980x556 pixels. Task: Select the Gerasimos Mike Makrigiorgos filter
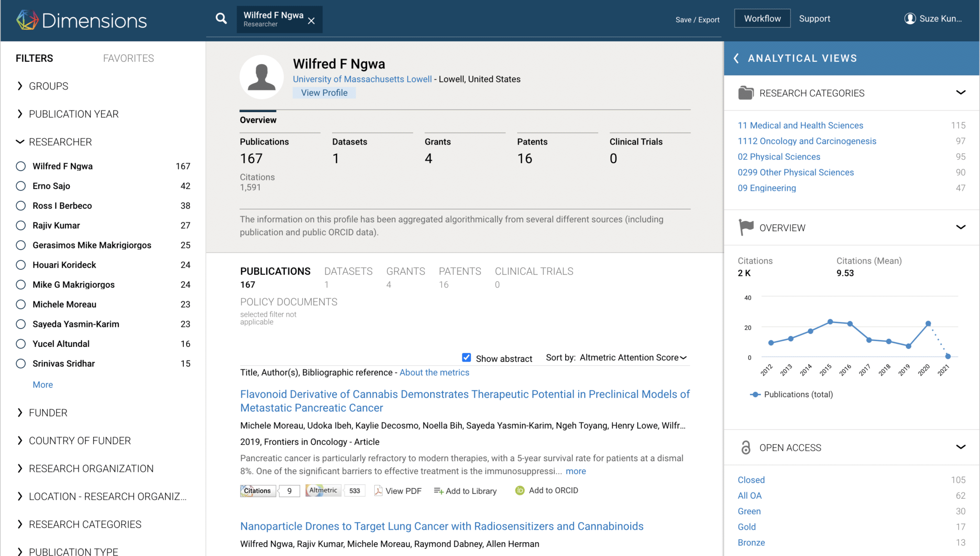tap(21, 245)
